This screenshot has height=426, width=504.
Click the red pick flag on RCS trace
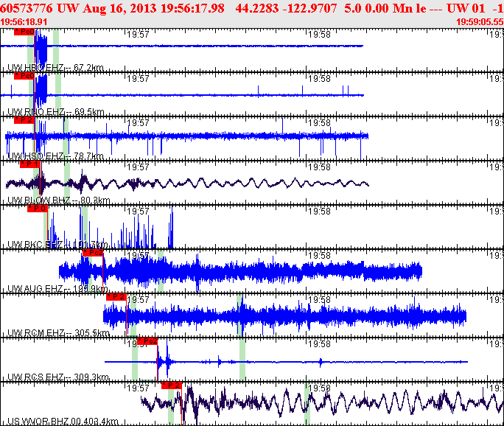[x=147, y=341]
